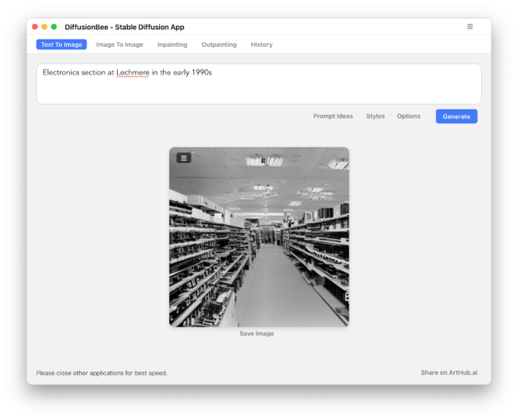Click the misspelled word Lechmere in prompt
The image size is (518, 420).
pyautogui.click(x=132, y=73)
